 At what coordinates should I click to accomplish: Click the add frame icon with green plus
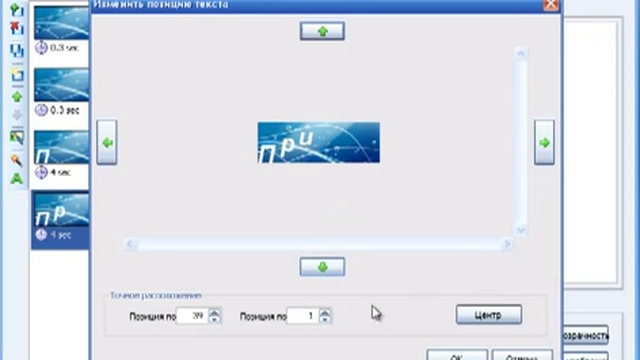point(16,9)
